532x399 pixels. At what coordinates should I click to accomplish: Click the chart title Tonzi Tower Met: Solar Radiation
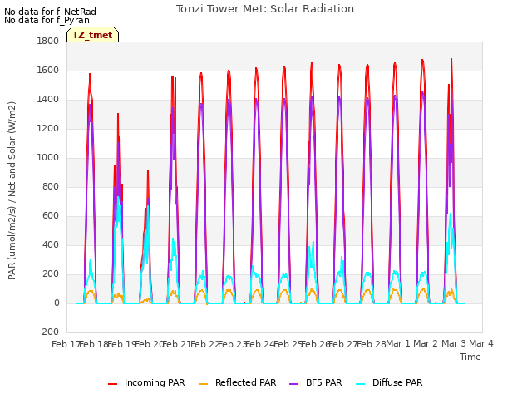[265, 9]
